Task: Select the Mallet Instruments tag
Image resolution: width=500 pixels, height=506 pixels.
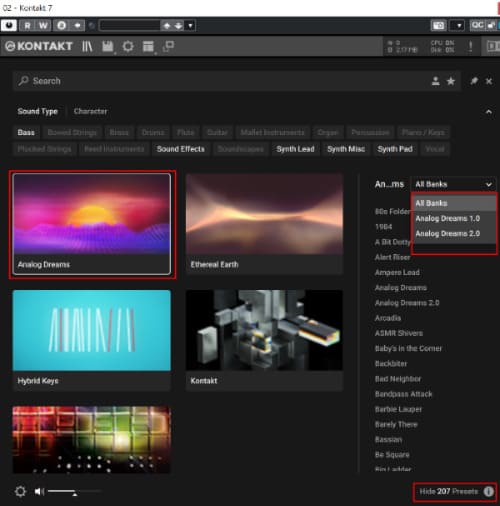Action: tap(272, 132)
